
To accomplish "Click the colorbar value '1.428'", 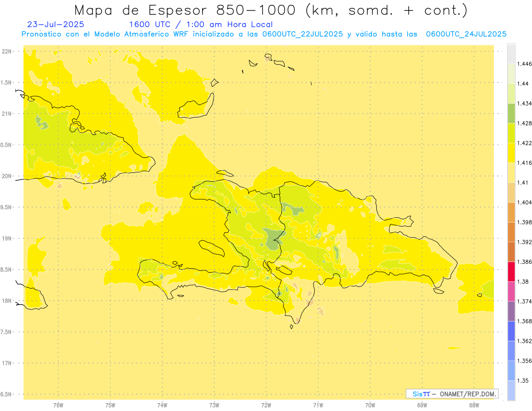I will point(525,123).
